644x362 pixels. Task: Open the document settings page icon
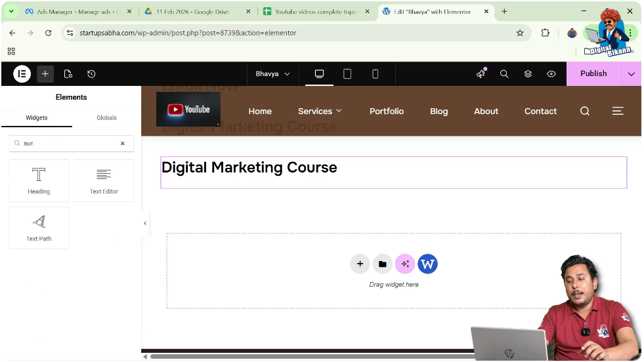tap(68, 74)
